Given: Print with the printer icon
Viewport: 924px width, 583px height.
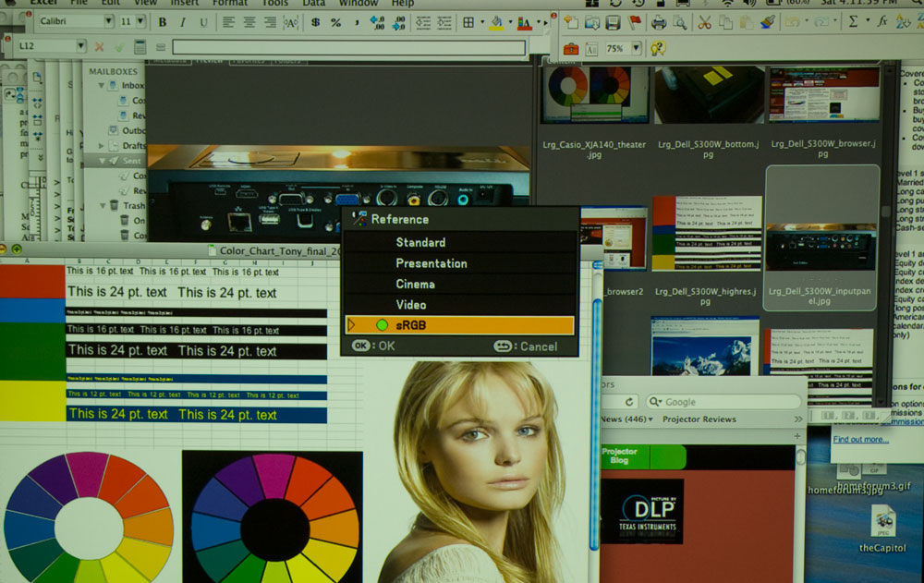Looking at the screenshot, I should [658, 23].
